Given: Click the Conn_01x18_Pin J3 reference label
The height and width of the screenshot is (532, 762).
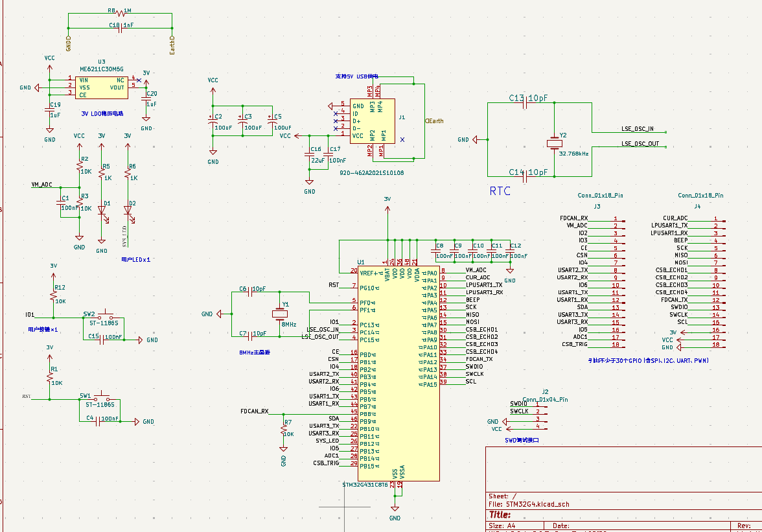Looking at the screenshot, I should (597, 206).
